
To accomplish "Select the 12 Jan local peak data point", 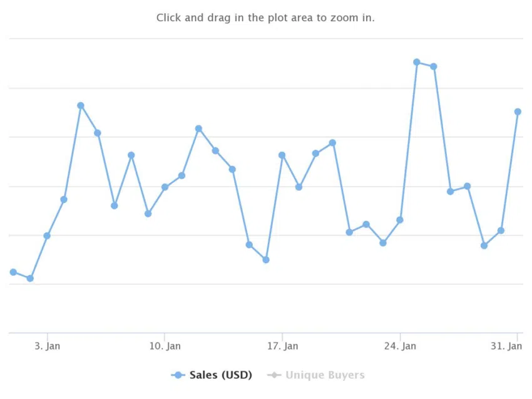I will tap(199, 128).
